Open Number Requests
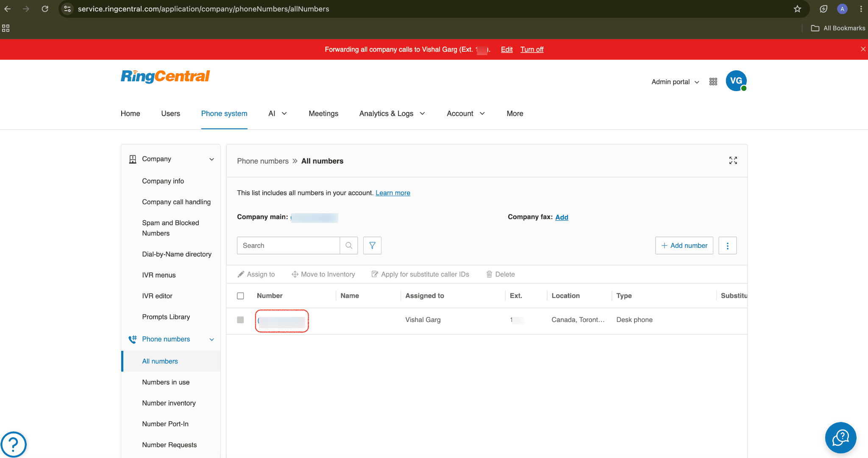This screenshot has height=458, width=868. coord(169,445)
